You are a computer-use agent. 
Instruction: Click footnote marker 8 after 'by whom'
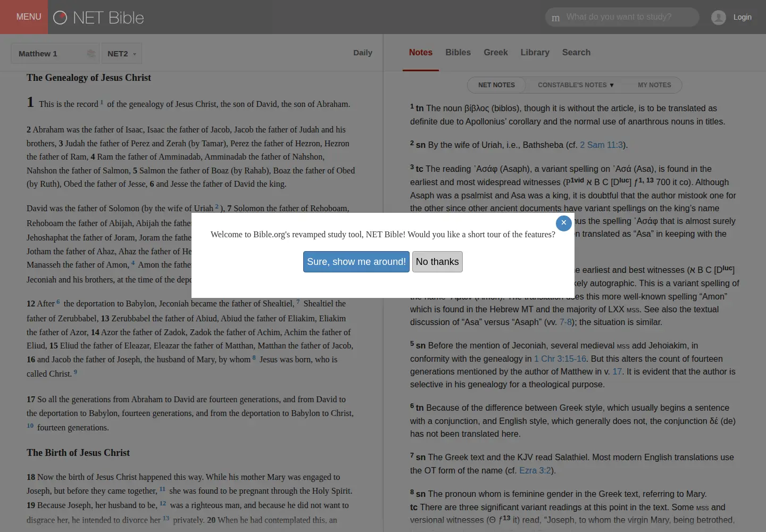pyautogui.click(x=254, y=358)
